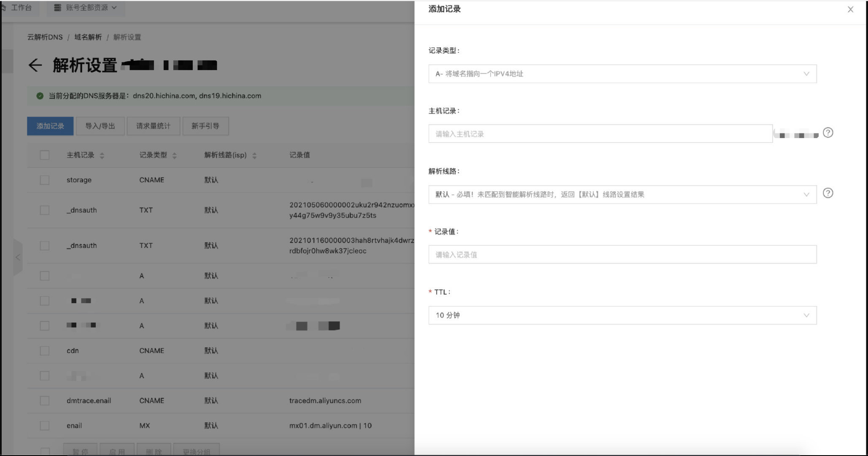The image size is (868, 456).
Task: Click the blue 添加记录 button
Action: [x=50, y=126]
